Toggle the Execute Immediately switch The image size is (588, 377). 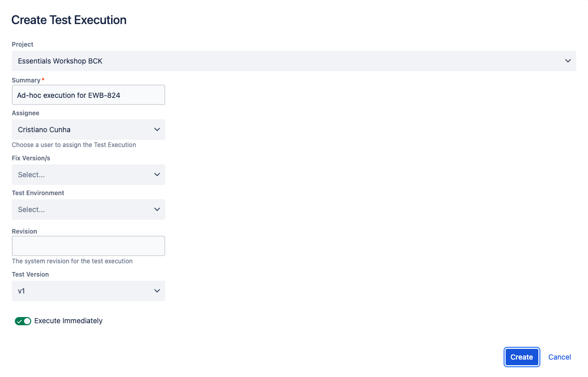point(23,321)
